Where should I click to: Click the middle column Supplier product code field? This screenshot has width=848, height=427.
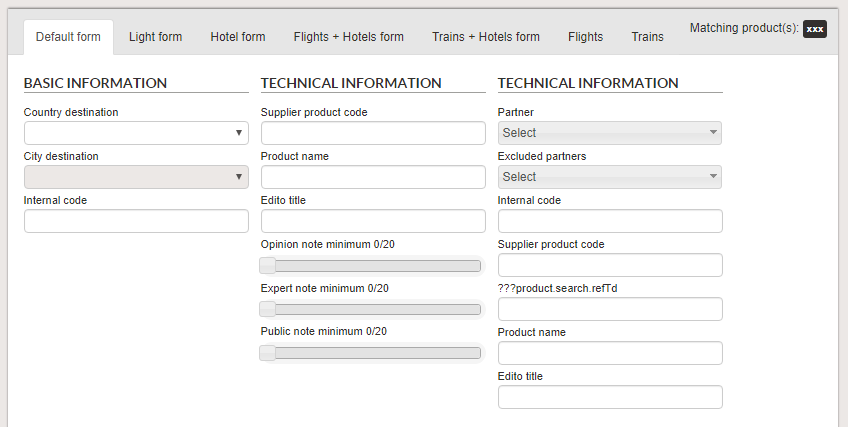373,133
